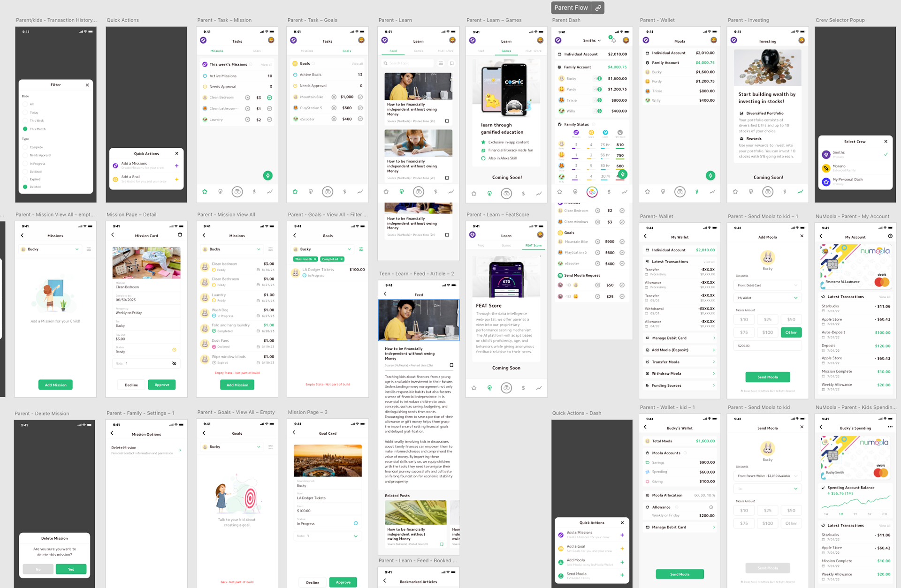Open Bucky dropdown in empty Missions screen

pos(50,249)
